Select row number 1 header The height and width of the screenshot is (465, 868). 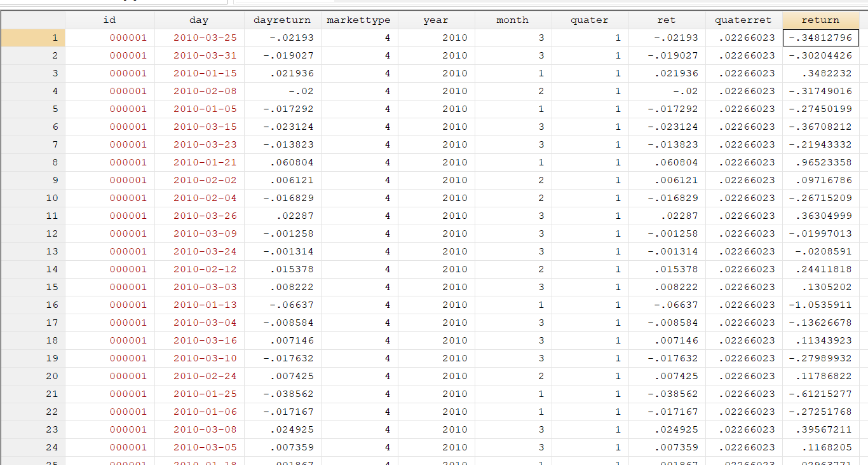pos(33,38)
